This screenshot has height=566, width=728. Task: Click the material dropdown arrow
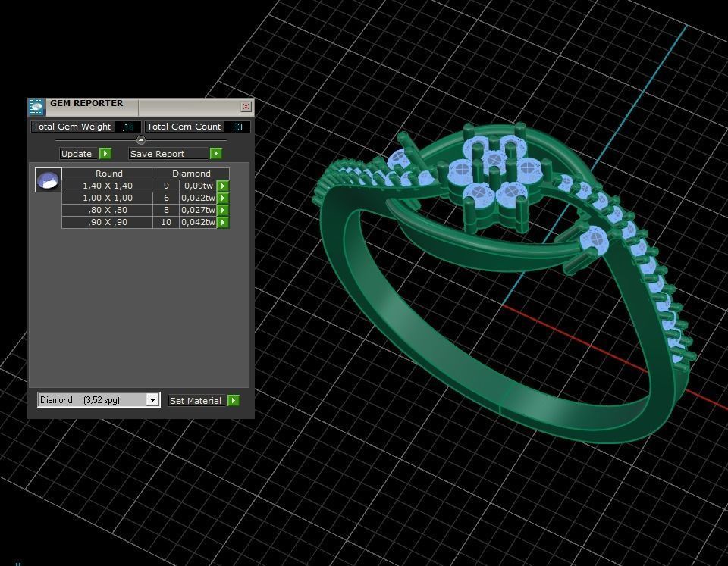point(152,400)
